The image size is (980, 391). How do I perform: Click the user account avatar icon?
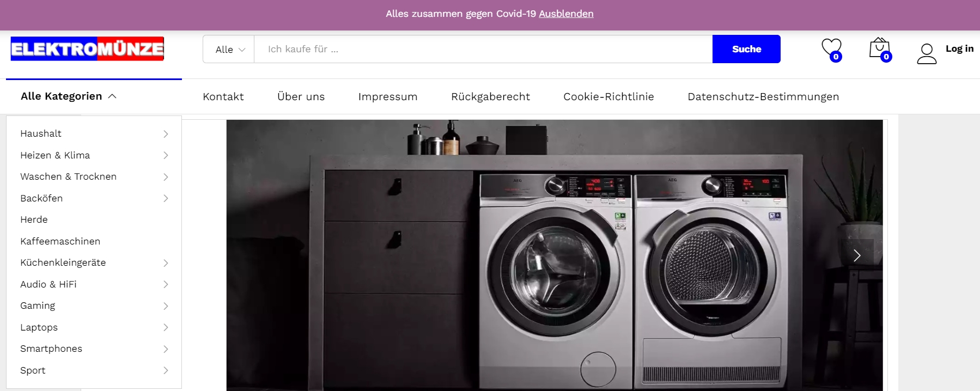click(x=927, y=54)
